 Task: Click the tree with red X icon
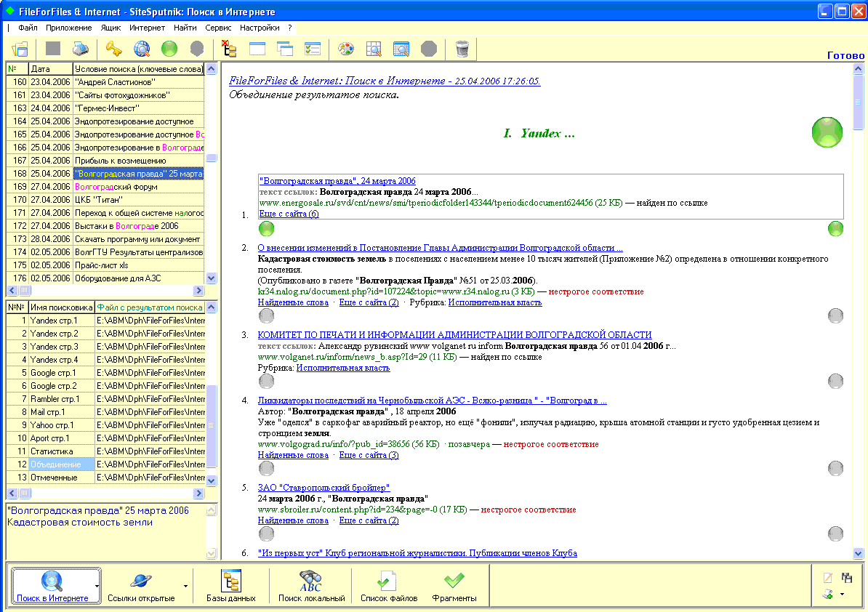tap(228, 49)
